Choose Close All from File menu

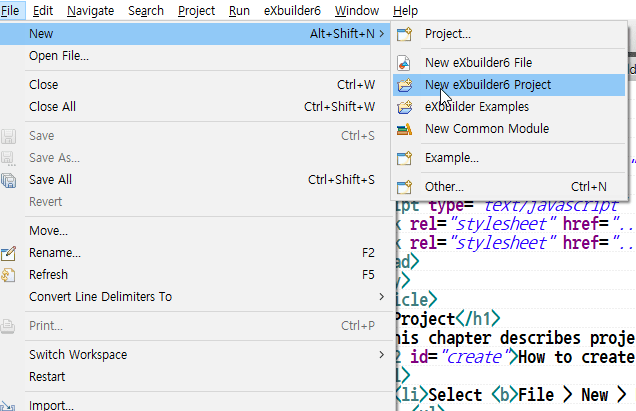(x=52, y=107)
